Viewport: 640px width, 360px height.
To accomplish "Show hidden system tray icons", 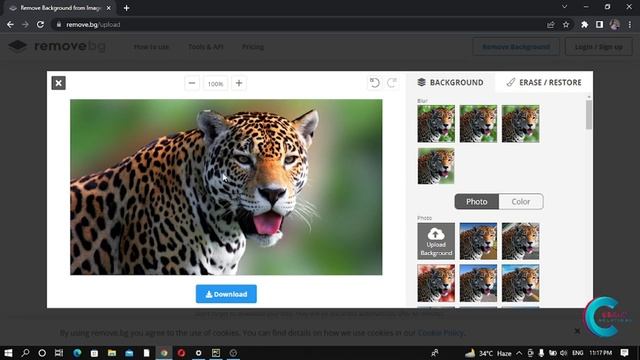I will [x=519, y=353].
